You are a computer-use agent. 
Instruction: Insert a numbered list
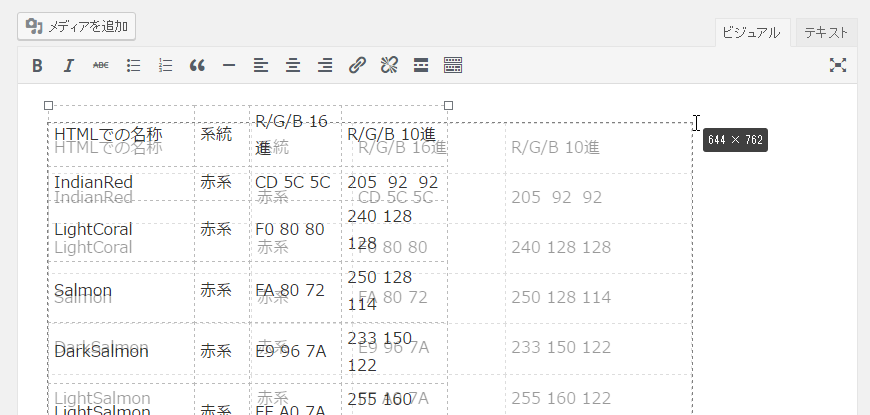click(165, 66)
